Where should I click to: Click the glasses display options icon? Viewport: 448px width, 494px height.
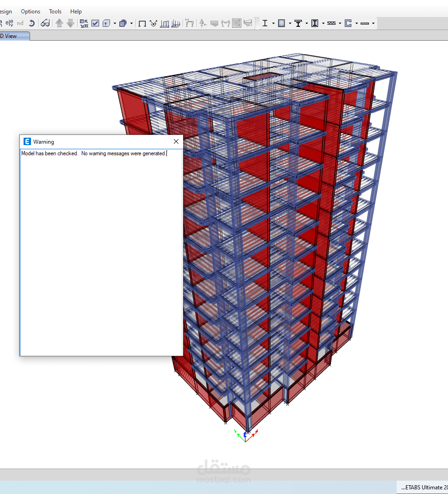pyautogui.click(x=45, y=23)
